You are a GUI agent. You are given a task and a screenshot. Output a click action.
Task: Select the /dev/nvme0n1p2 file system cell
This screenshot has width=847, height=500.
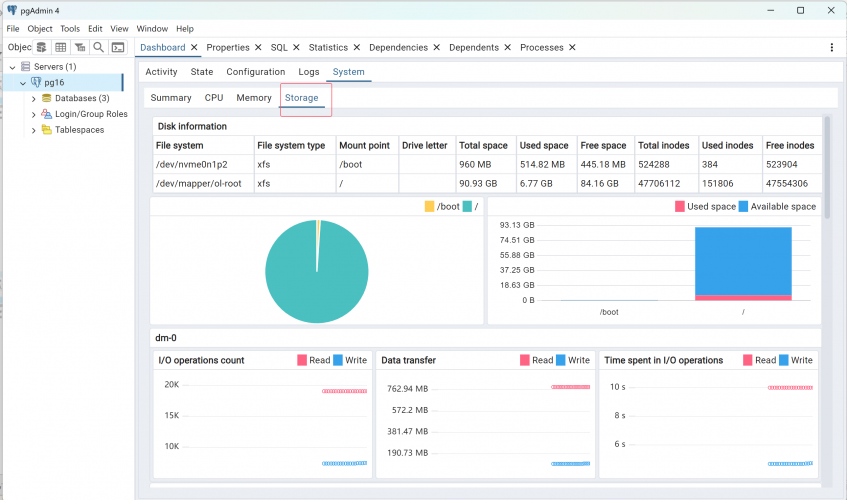coord(203,164)
